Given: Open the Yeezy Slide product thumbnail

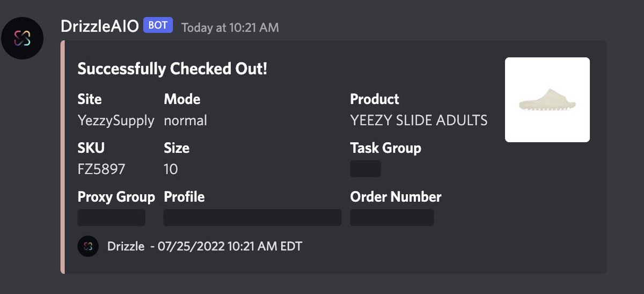Looking at the screenshot, I should [547, 100].
